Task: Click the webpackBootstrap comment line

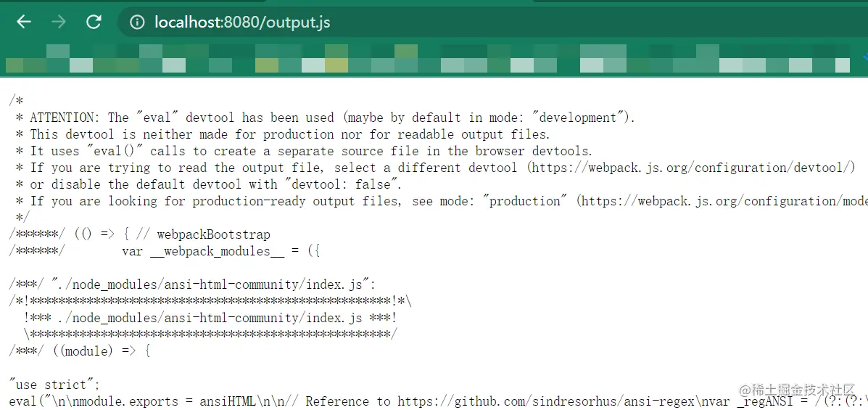Action: tap(139, 234)
